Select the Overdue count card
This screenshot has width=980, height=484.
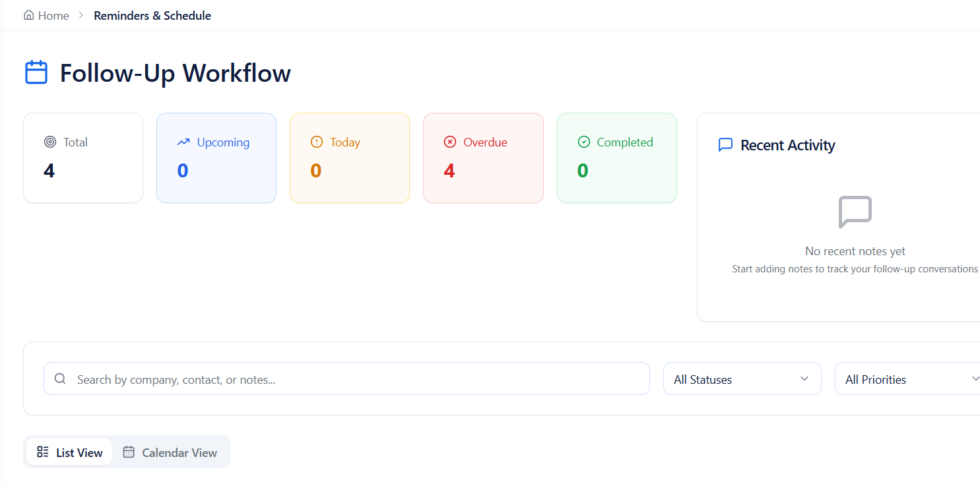coord(483,158)
